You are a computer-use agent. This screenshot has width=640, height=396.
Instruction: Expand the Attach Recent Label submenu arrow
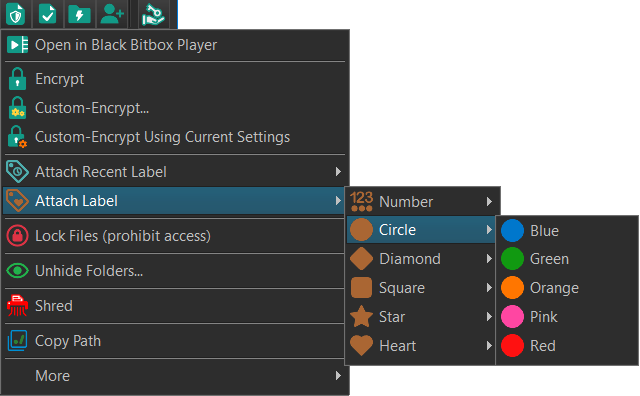(338, 171)
